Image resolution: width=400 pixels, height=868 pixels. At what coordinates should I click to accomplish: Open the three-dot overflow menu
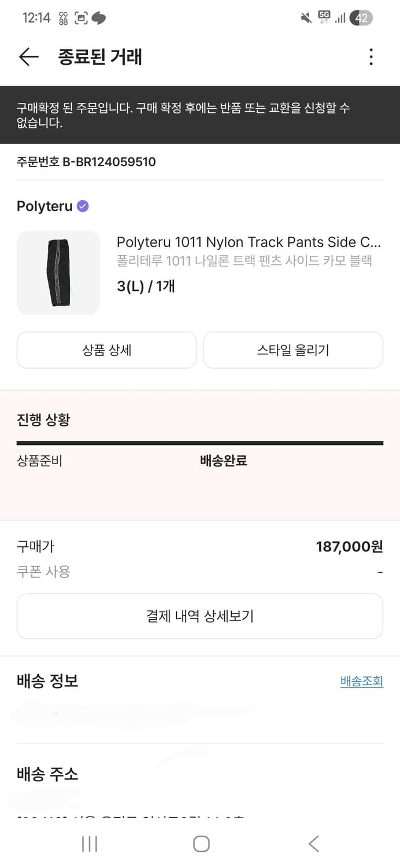pos(371,57)
